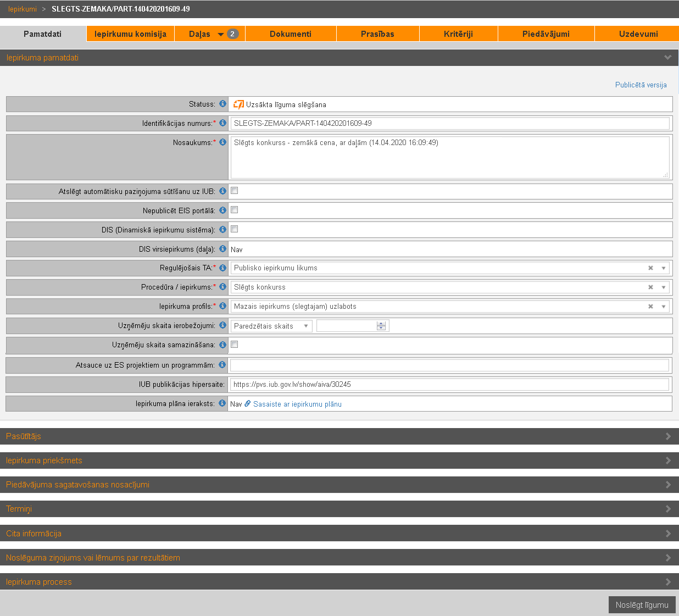Enable Atslēgt automātisku paziņojuma sūtīšanu checkbox

pyautogui.click(x=235, y=191)
